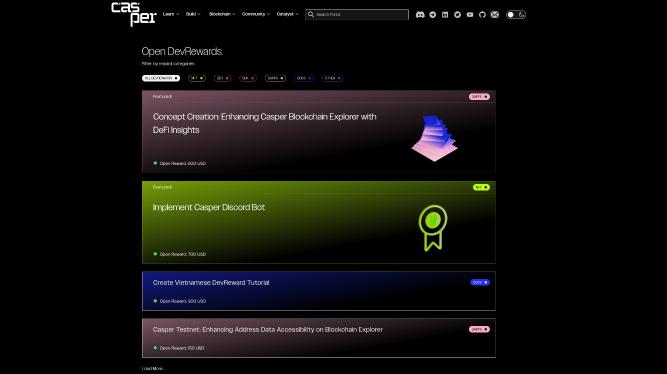Click the Featured label on Concept Creation card

[x=162, y=97]
